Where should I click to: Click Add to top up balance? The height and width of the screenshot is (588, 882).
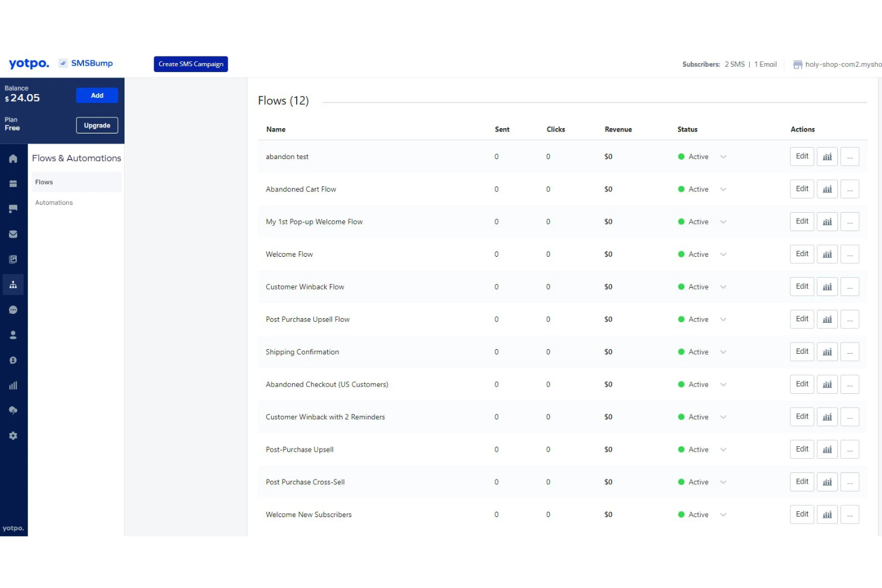click(x=97, y=95)
